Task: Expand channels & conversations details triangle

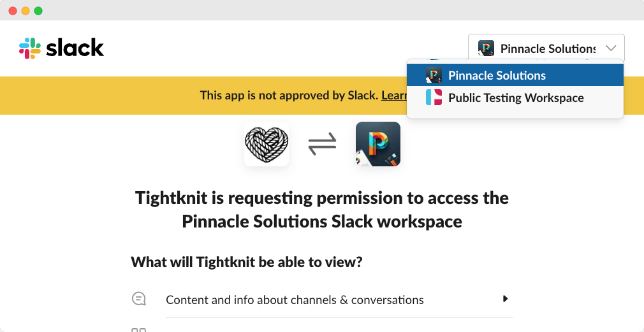Action: 506,299
